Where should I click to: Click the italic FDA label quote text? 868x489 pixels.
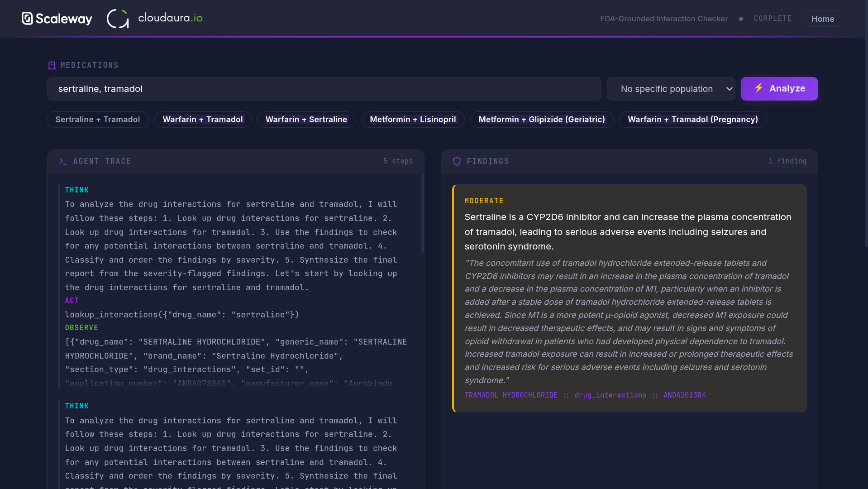(629, 322)
